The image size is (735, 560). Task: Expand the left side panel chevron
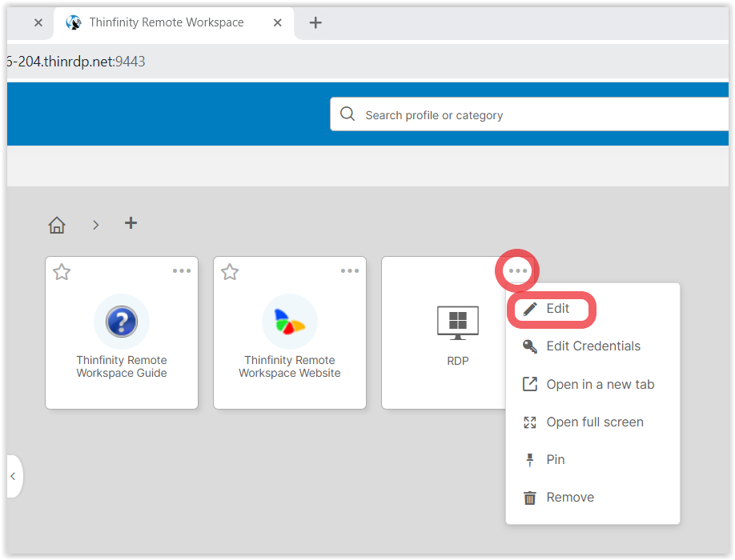[14, 476]
